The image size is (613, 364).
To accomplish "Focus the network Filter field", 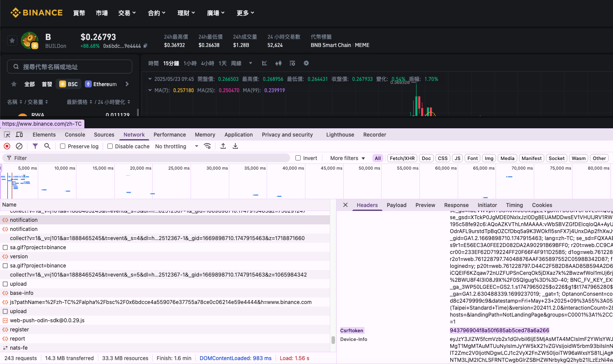I will pyautogui.click(x=146, y=158).
